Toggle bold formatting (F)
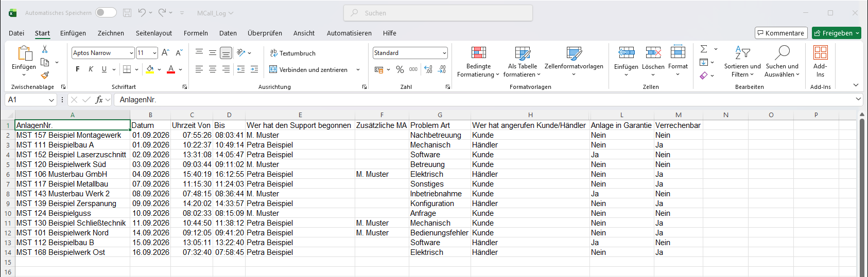 pos(78,69)
